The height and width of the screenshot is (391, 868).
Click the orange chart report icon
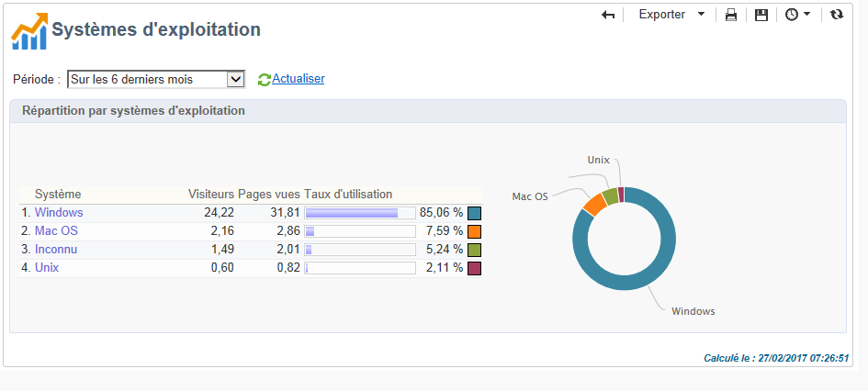click(x=28, y=32)
